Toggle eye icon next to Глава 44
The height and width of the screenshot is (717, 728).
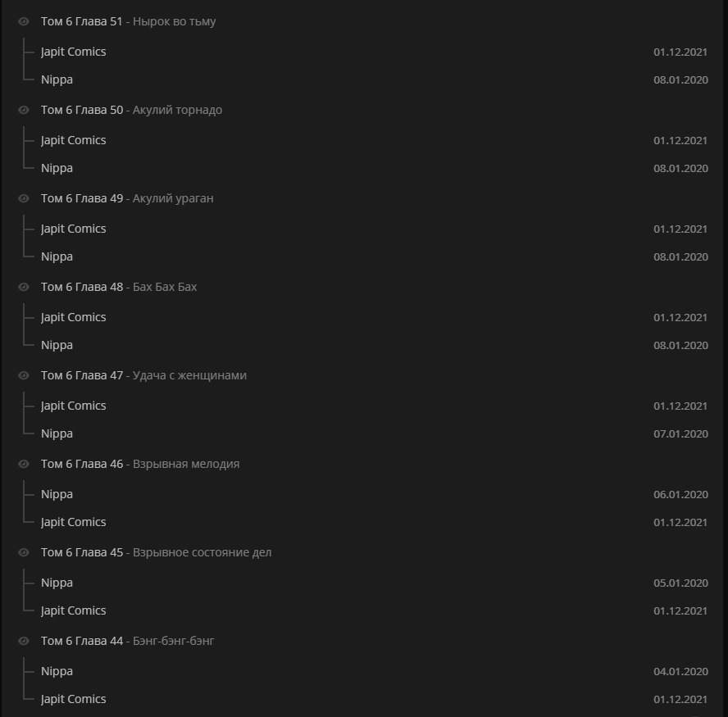point(24,642)
